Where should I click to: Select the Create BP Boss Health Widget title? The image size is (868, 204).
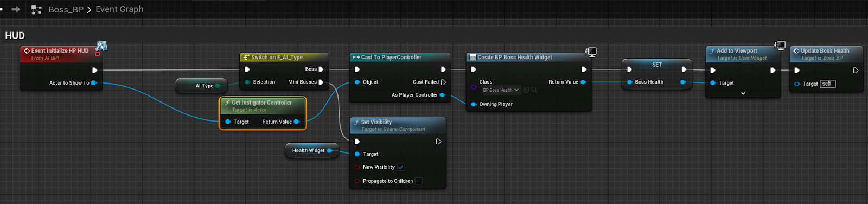pos(515,57)
